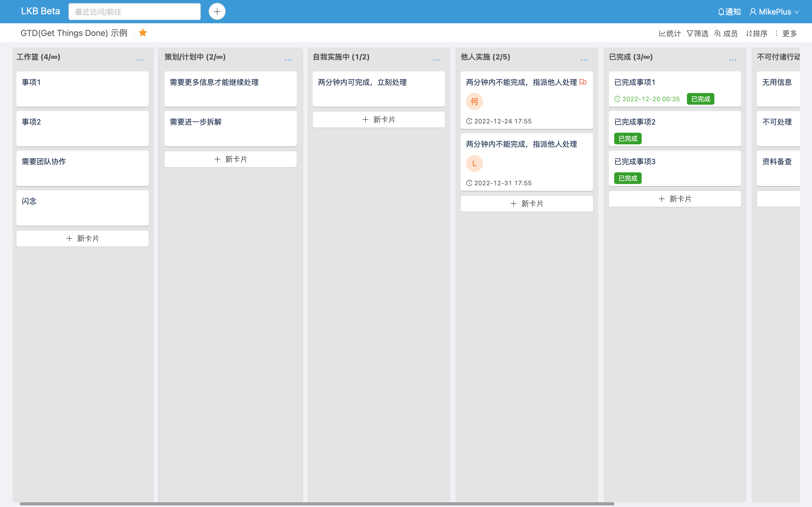
Task: Add new card in 自我实施中 column
Action: click(378, 120)
